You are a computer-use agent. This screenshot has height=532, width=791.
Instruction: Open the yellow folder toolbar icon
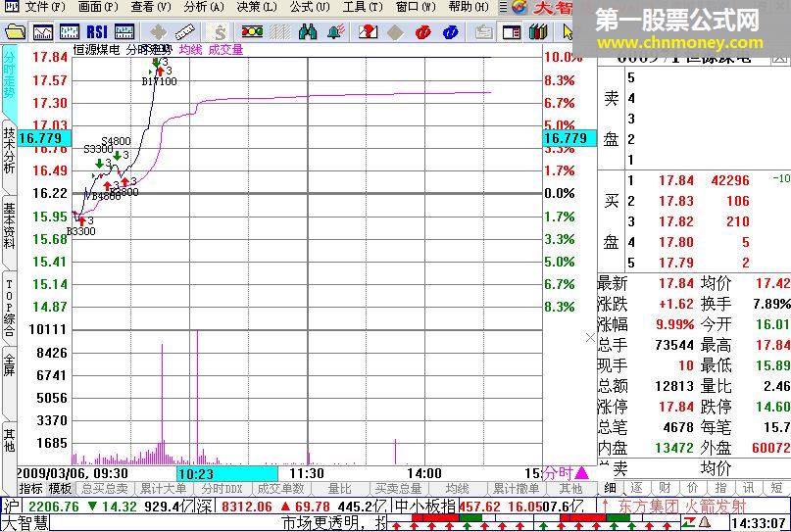(15, 32)
